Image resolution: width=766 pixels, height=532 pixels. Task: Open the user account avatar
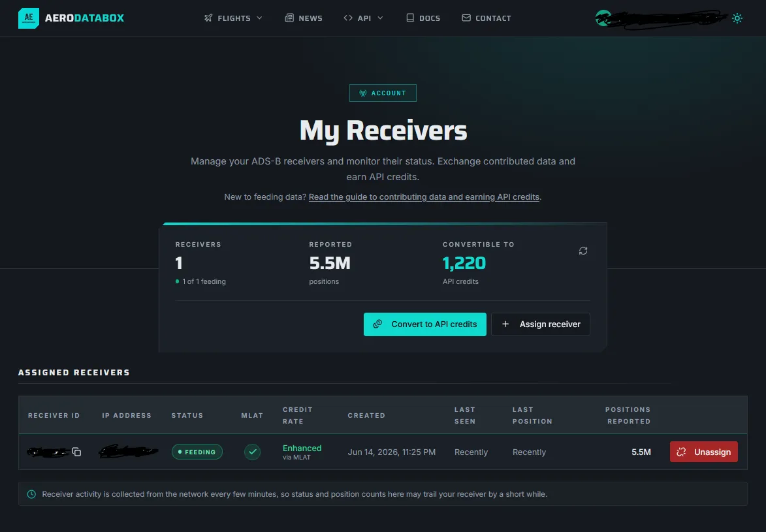click(603, 18)
